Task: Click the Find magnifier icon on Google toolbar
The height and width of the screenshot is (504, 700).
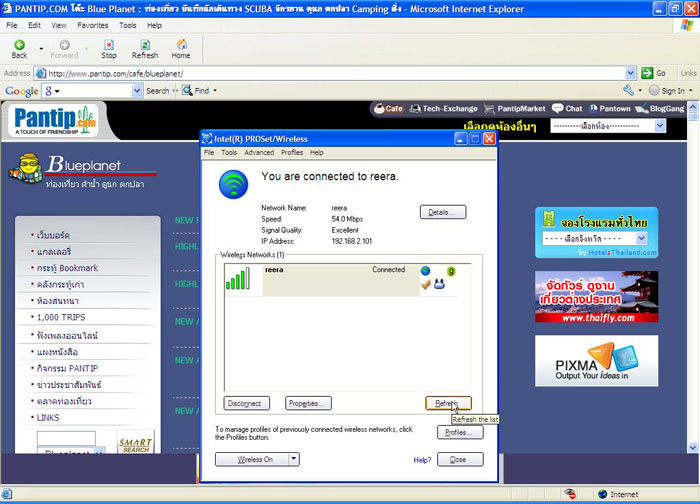Action: 187,90
